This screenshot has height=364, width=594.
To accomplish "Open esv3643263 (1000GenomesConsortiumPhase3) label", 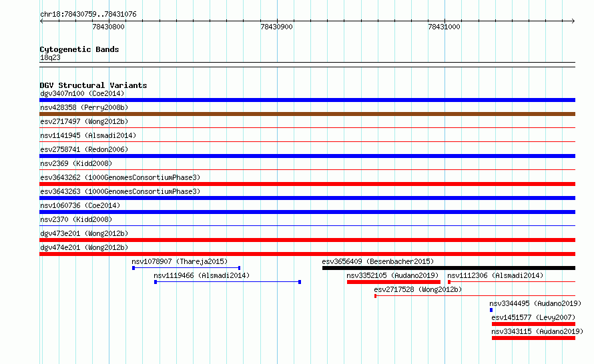I will pos(120,191).
